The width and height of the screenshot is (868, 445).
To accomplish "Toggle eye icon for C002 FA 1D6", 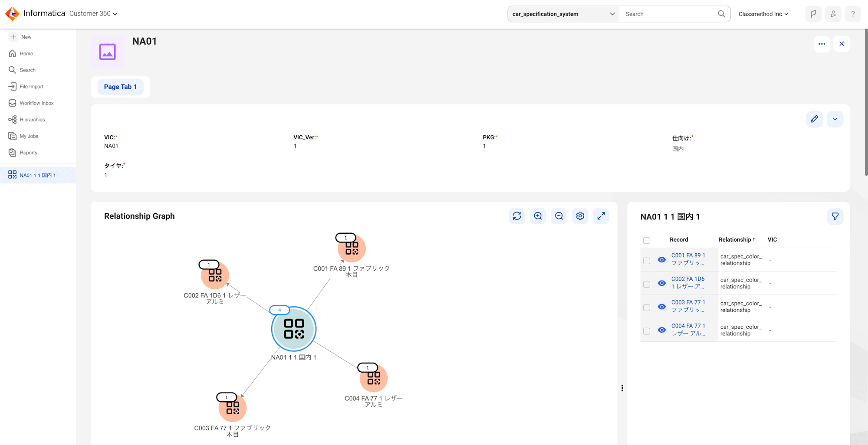I will point(662,283).
